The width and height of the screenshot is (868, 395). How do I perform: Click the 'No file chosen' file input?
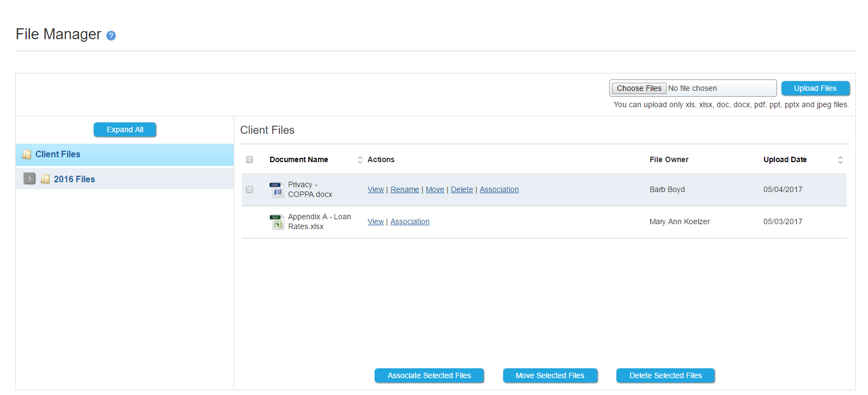[693, 88]
